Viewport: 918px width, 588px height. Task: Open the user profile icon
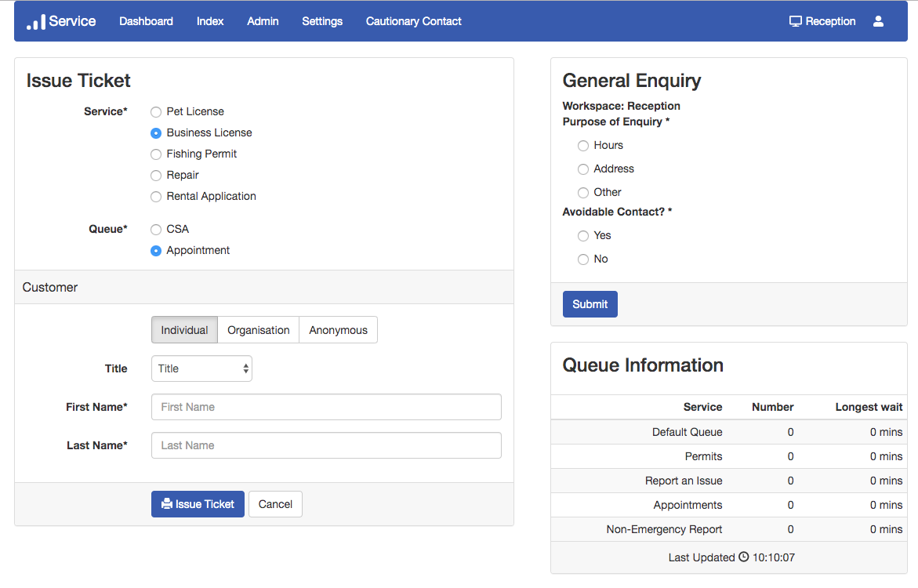pos(878,21)
